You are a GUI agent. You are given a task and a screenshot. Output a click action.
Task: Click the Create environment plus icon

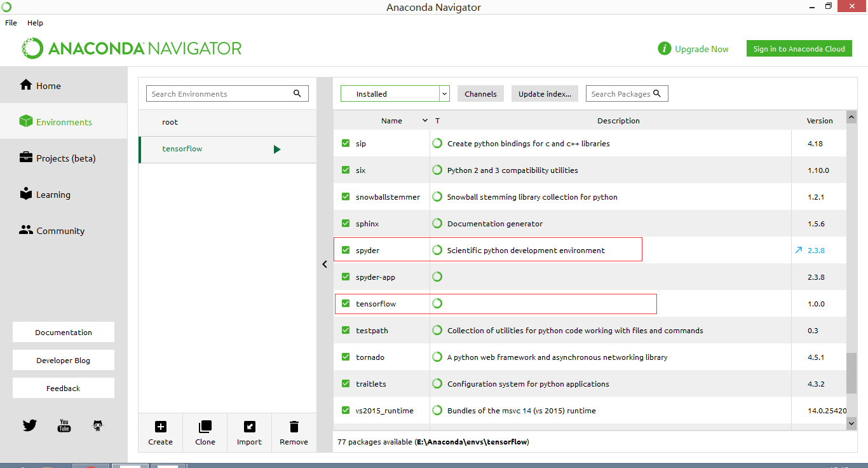coord(161,427)
